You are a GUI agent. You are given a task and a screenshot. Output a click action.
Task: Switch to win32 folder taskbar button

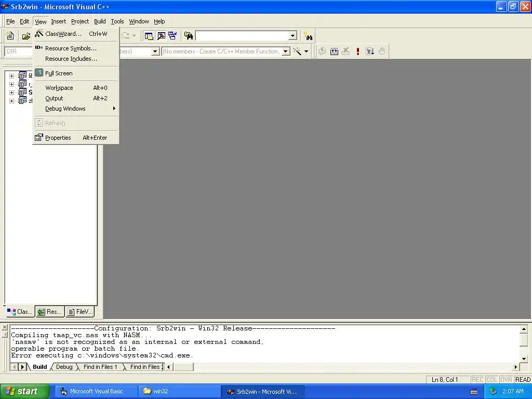pyautogui.click(x=179, y=392)
